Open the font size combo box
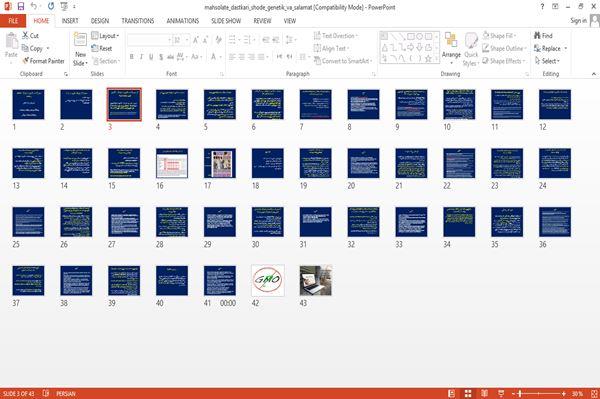The width and height of the screenshot is (600, 399). (181, 40)
